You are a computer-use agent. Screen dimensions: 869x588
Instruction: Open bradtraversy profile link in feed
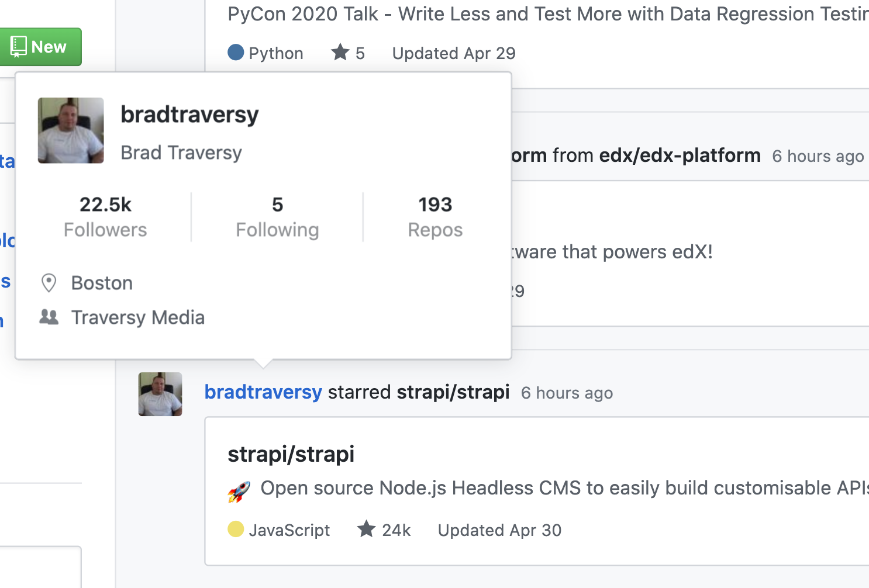tap(263, 392)
